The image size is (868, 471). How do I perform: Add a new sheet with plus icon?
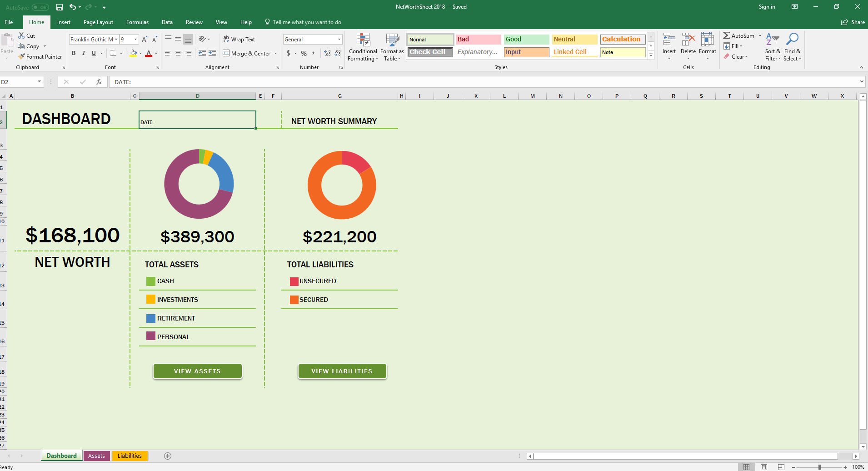point(168,456)
